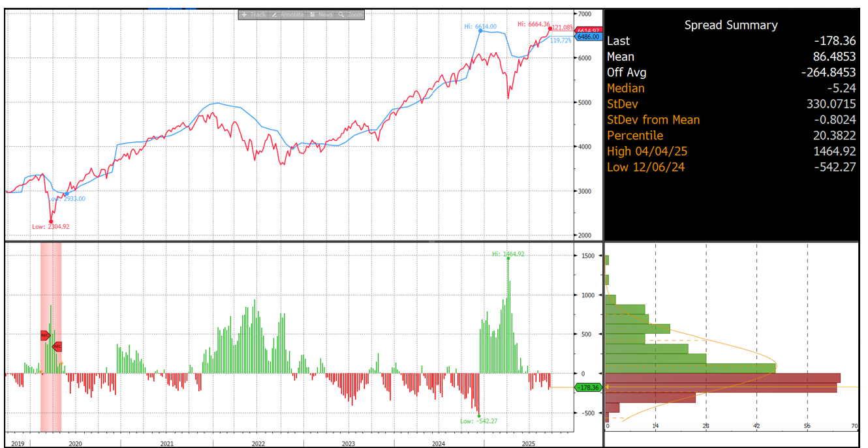Click the 2022 label on time axis

(x=258, y=443)
